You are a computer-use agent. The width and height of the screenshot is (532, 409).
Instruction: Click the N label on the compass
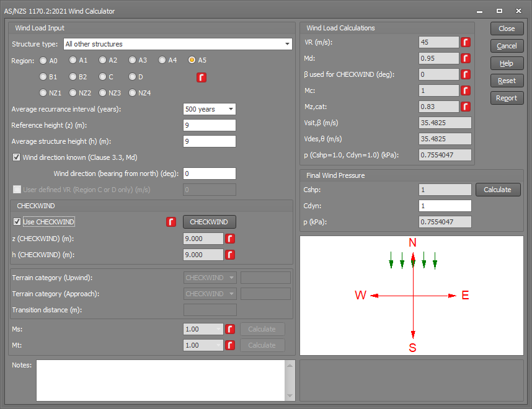click(x=412, y=242)
